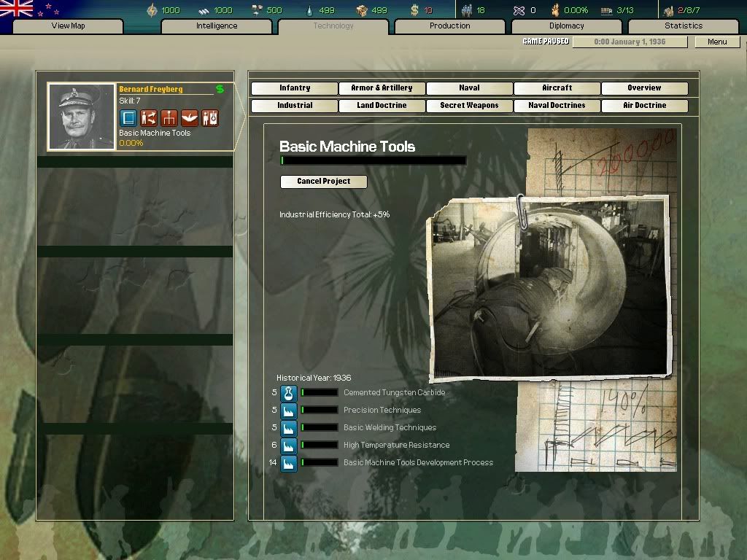Click 'Industrial Efficiency Total: +5%' text
The width and height of the screenshot is (747, 560).
pos(334,215)
